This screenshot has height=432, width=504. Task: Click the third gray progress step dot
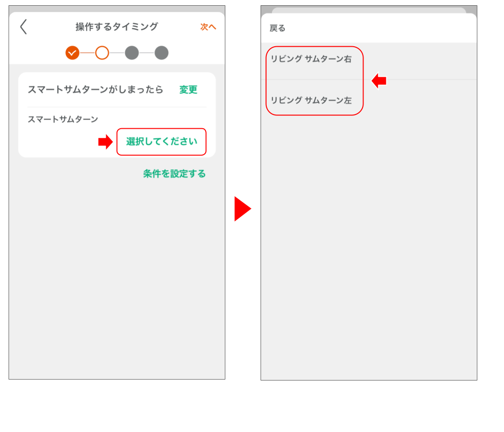[132, 53]
